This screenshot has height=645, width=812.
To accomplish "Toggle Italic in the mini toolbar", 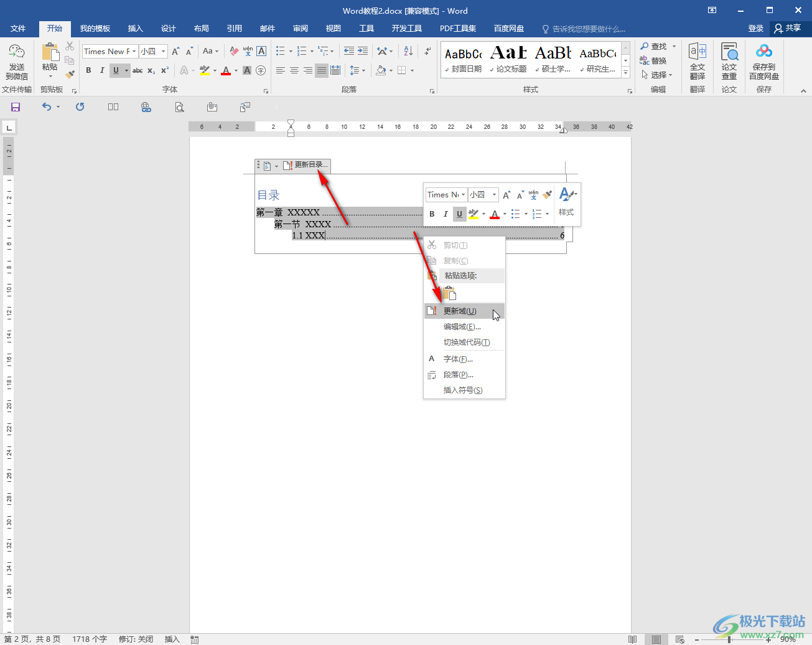I will (446, 214).
